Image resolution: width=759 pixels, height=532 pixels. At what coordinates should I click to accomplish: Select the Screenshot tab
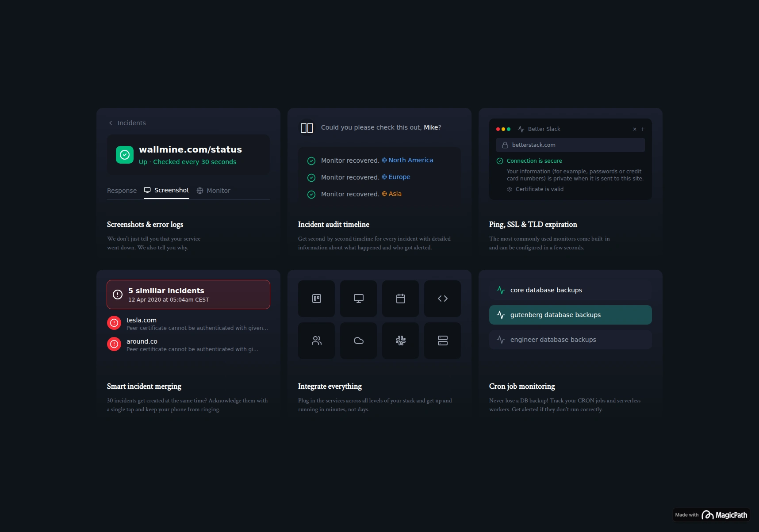tap(166, 190)
